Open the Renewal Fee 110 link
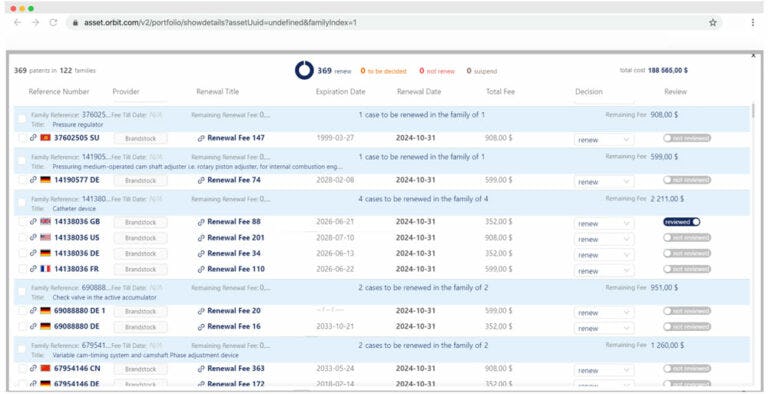The width and height of the screenshot is (768, 394). (x=236, y=269)
